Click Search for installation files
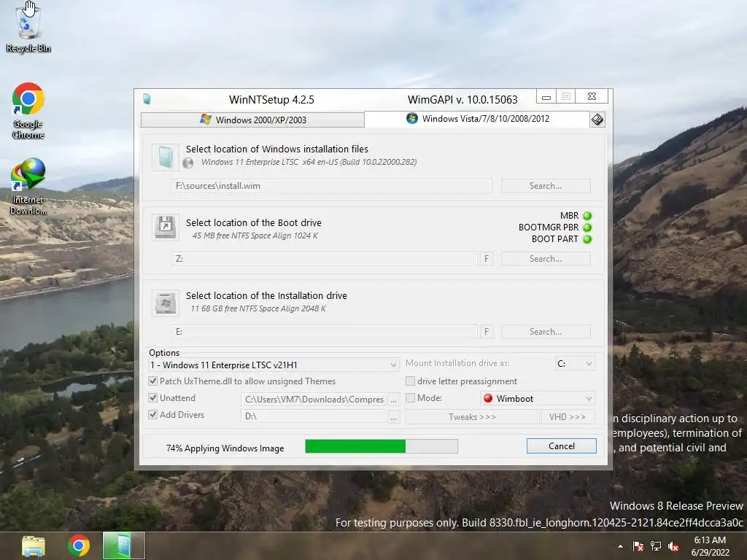 coord(546,186)
